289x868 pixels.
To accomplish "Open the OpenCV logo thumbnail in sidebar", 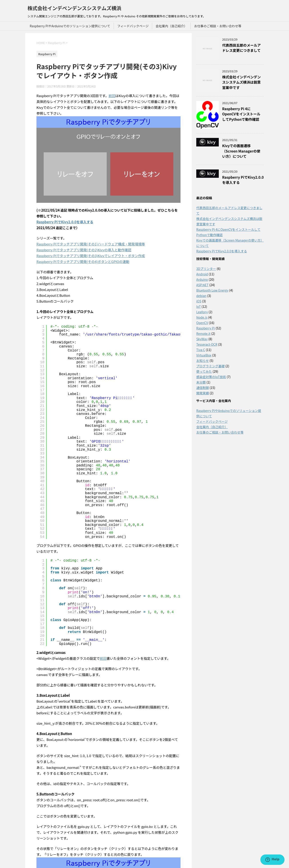I will click(x=207, y=114).
